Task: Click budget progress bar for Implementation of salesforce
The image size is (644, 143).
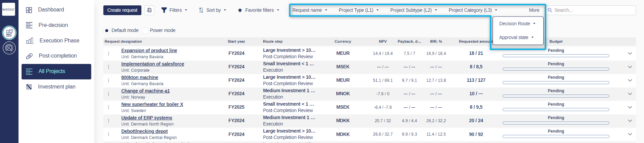Action: 556,69
